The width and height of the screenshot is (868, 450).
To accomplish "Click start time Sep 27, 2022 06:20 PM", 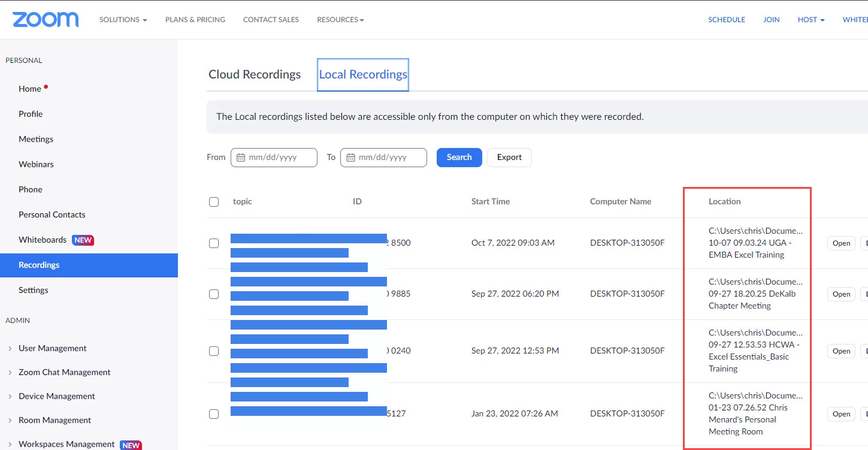I will pyautogui.click(x=515, y=294).
